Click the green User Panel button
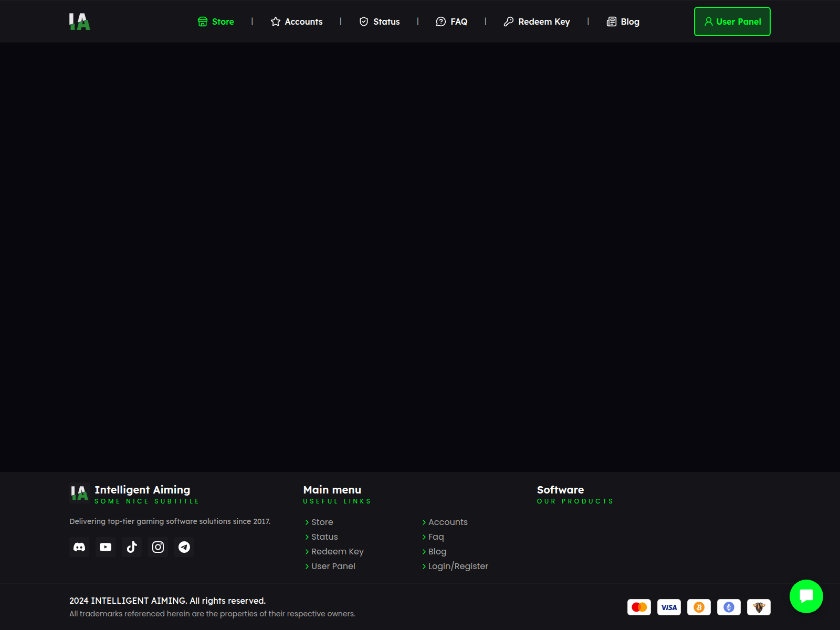 [732, 22]
